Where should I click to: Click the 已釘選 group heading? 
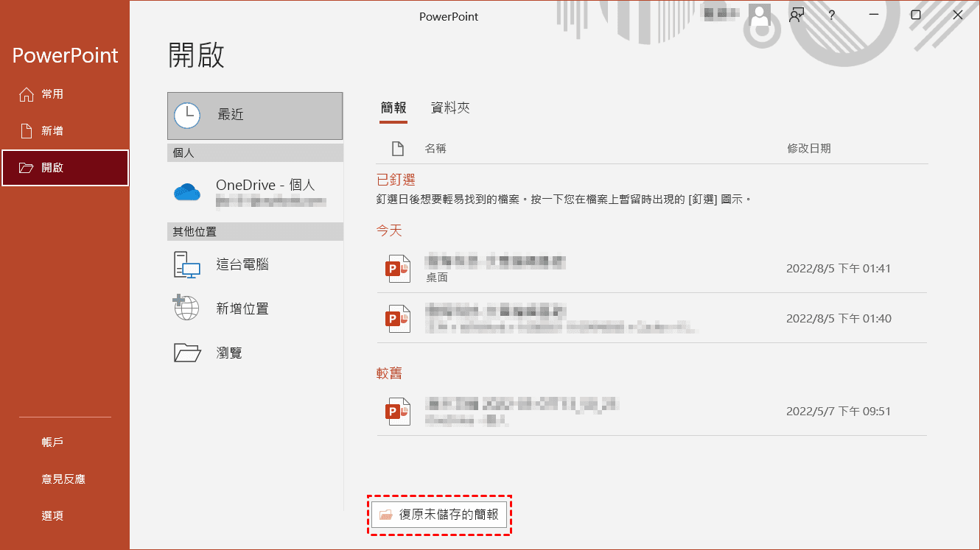click(396, 180)
